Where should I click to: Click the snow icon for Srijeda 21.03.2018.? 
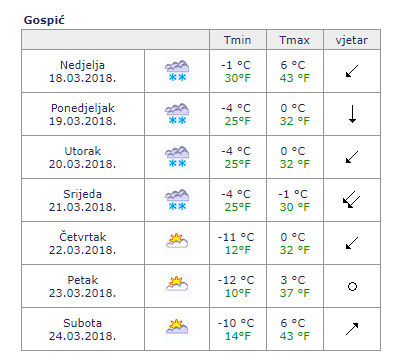(177, 200)
